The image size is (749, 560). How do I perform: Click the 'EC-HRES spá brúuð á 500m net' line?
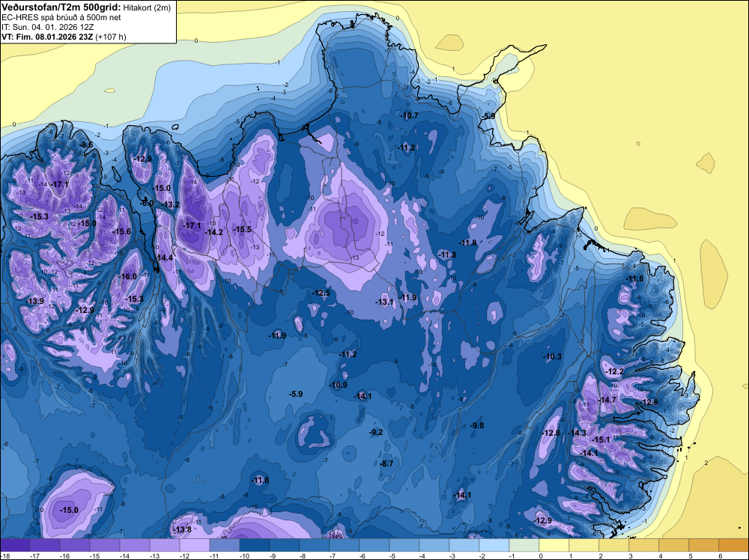pos(61,17)
